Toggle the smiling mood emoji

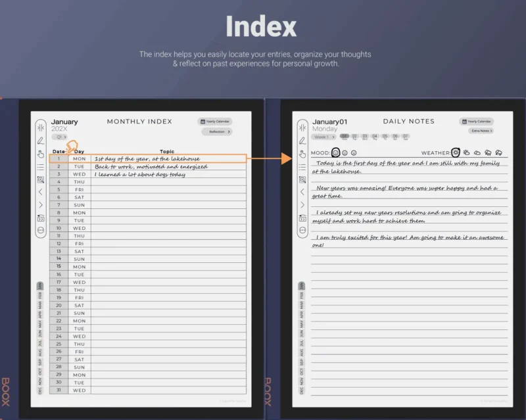point(335,152)
